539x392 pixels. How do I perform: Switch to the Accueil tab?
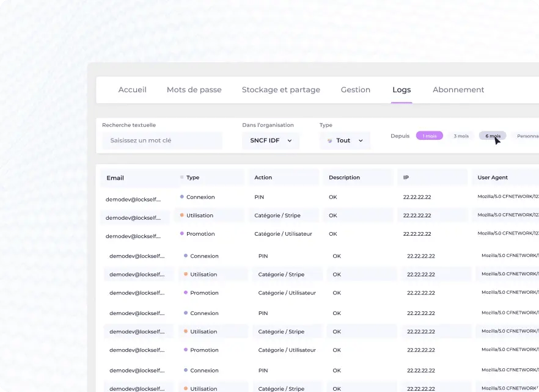(x=132, y=90)
